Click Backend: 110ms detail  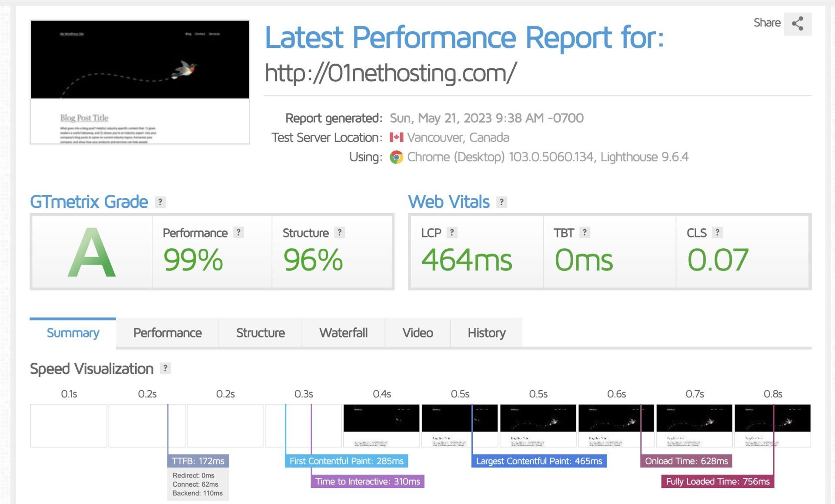(x=197, y=493)
